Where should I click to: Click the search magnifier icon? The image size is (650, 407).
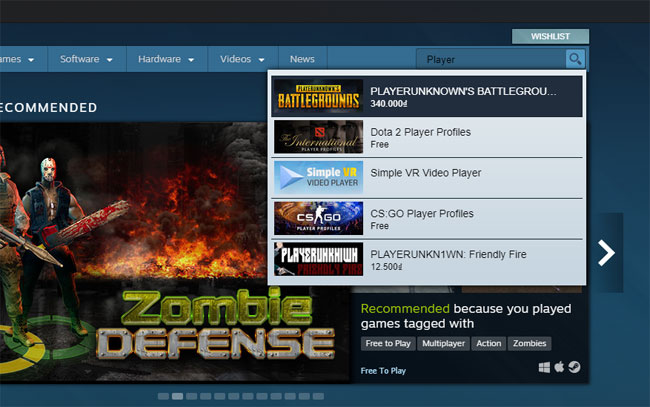[575, 59]
